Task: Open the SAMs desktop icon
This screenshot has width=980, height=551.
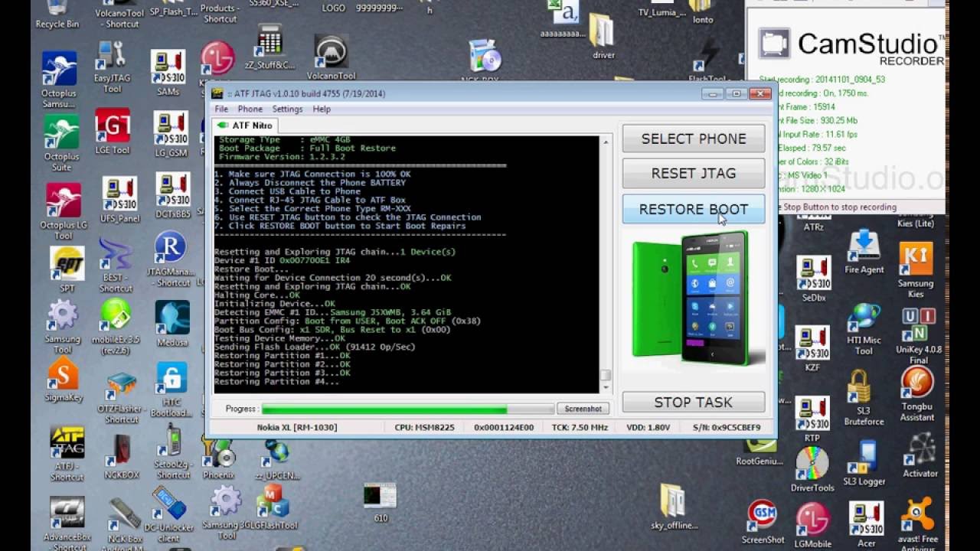Action: (x=168, y=73)
